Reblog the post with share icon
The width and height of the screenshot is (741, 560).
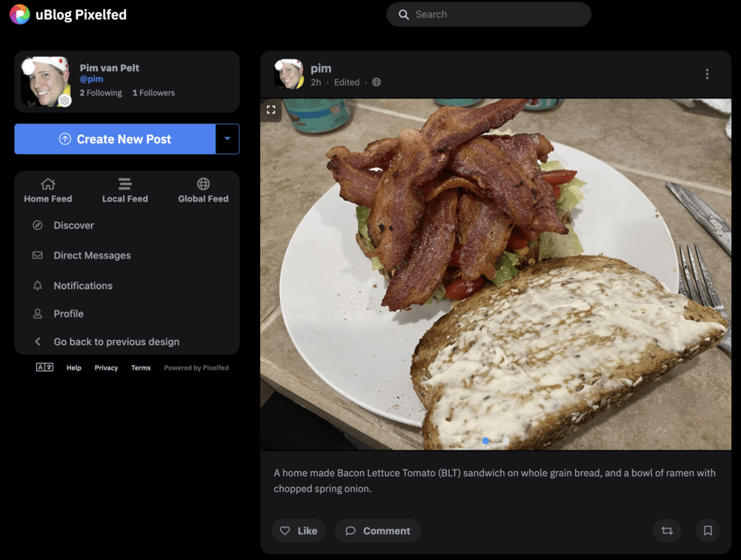tap(667, 530)
